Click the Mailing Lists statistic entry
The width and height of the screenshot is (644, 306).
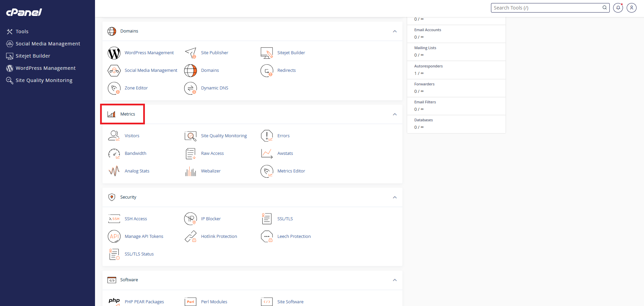pyautogui.click(x=456, y=52)
